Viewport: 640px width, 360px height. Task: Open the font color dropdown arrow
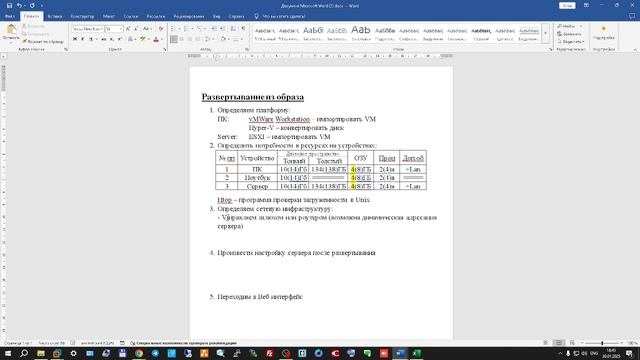click(x=162, y=39)
